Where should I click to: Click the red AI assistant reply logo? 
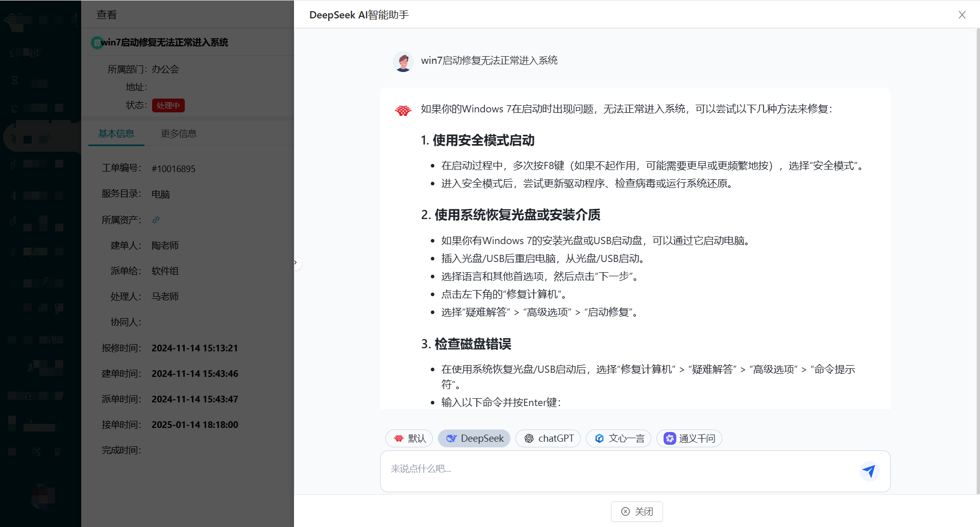(x=403, y=110)
